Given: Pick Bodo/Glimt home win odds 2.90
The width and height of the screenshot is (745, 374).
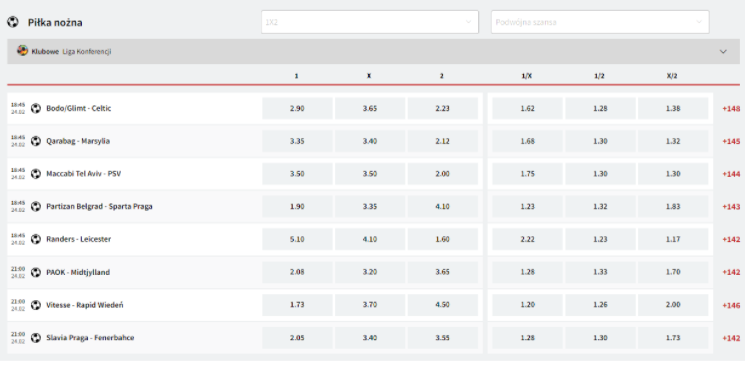Looking at the screenshot, I should tap(297, 108).
